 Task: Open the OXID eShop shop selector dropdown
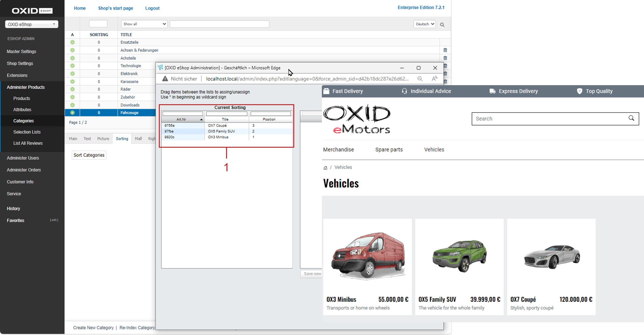[x=32, y=24]
